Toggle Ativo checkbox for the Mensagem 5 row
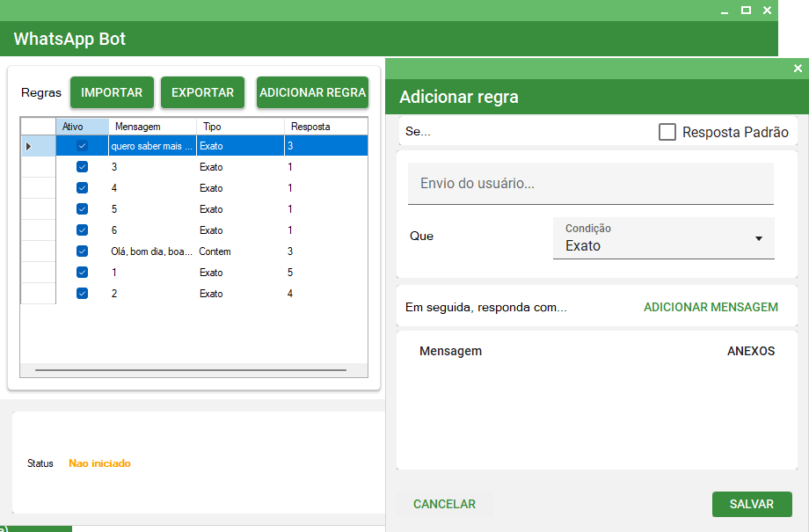Image resolution: width=809 pixels, height=532 pixels. pos(82,209)
